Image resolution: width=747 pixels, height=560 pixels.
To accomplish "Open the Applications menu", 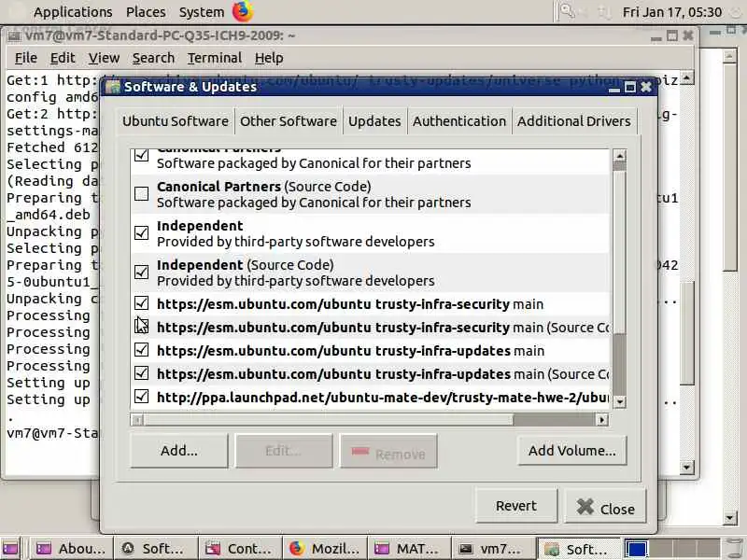I will pyautogui.click(x=73, y=12).
